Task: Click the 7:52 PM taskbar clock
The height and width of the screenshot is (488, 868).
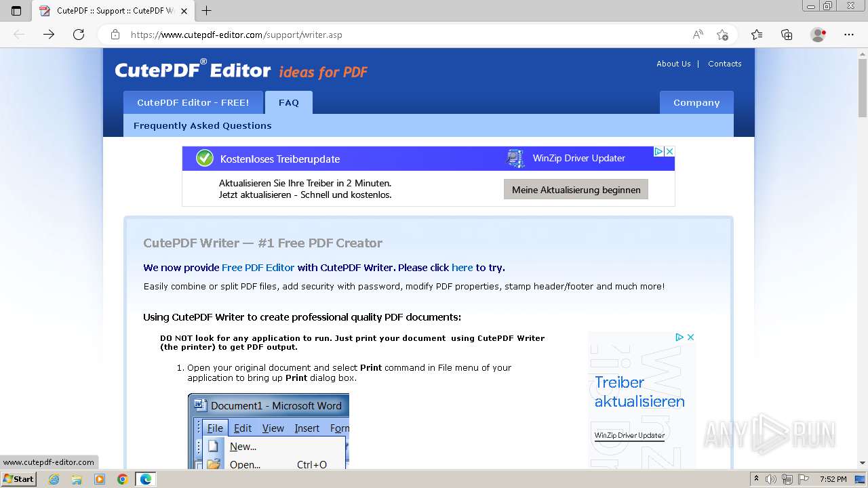Action: (x=833, y=479)
